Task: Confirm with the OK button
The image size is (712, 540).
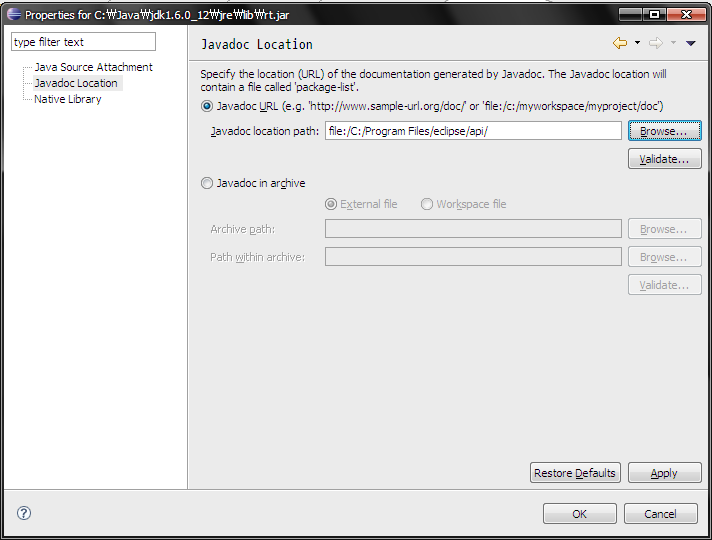Action: 580,514
